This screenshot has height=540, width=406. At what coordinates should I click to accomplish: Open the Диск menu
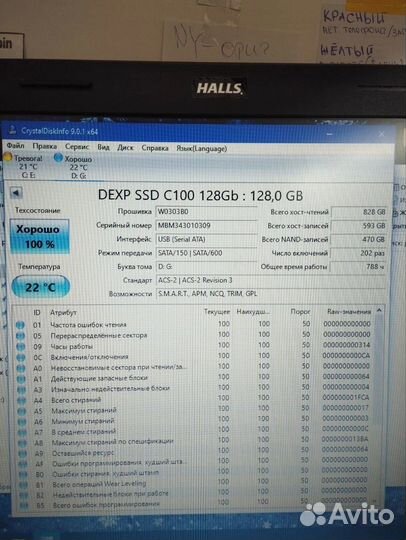[x=125, y=148]
